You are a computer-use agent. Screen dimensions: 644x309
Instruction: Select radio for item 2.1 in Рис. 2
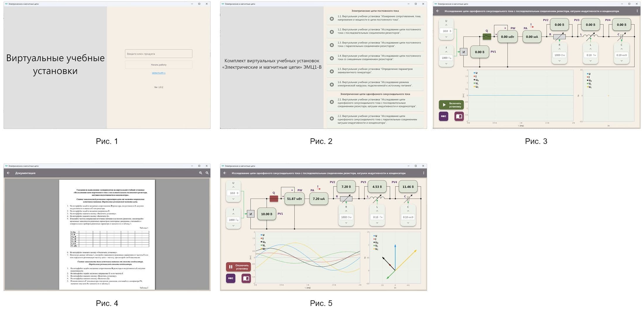point(332,102)
